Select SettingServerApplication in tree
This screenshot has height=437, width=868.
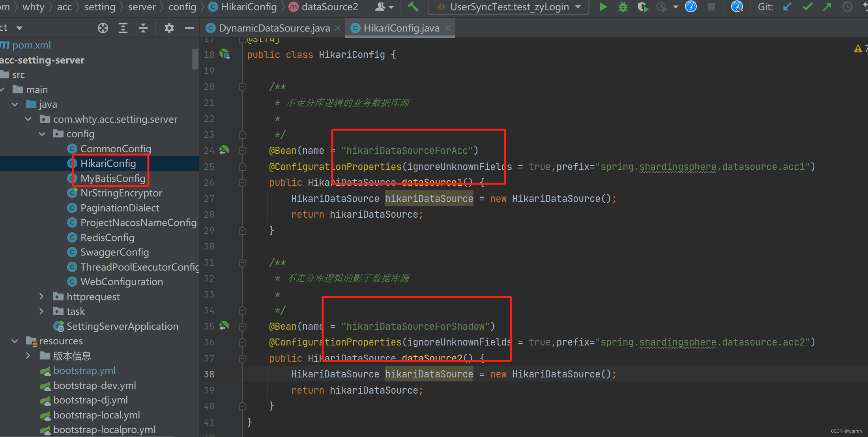116,326
